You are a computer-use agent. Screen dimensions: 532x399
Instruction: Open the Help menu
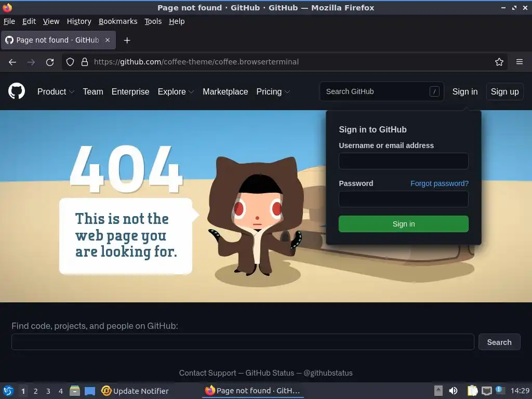click(177, 21)
